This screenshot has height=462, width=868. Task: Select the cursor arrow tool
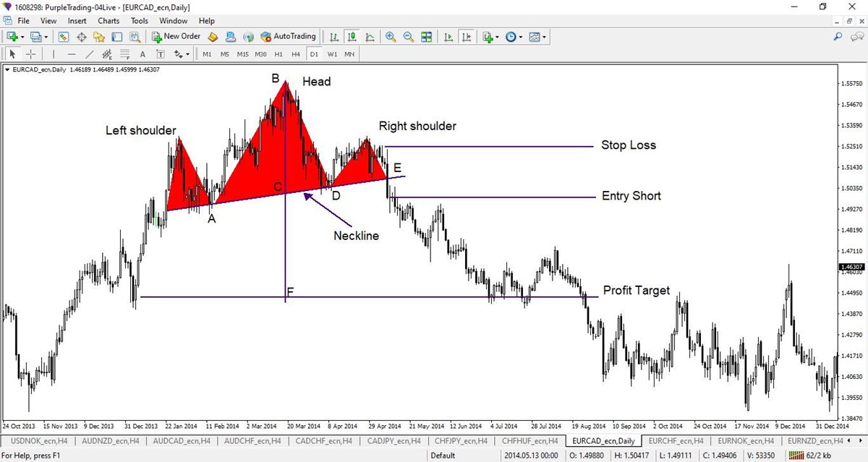(12, 54)
